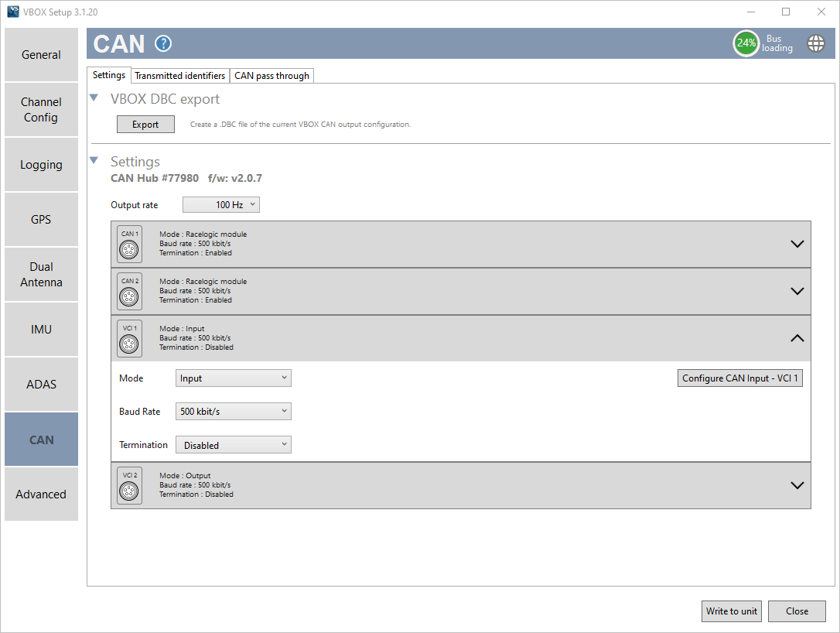Click the 24% bus loading indicator
Viewport: 840px width, 633px height.
746,43
